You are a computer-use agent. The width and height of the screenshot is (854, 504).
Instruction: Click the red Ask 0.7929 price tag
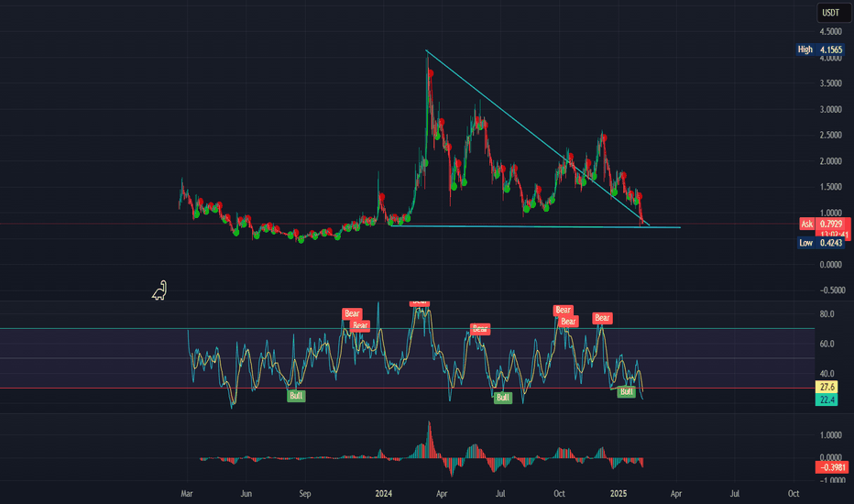tap(825, 224)
